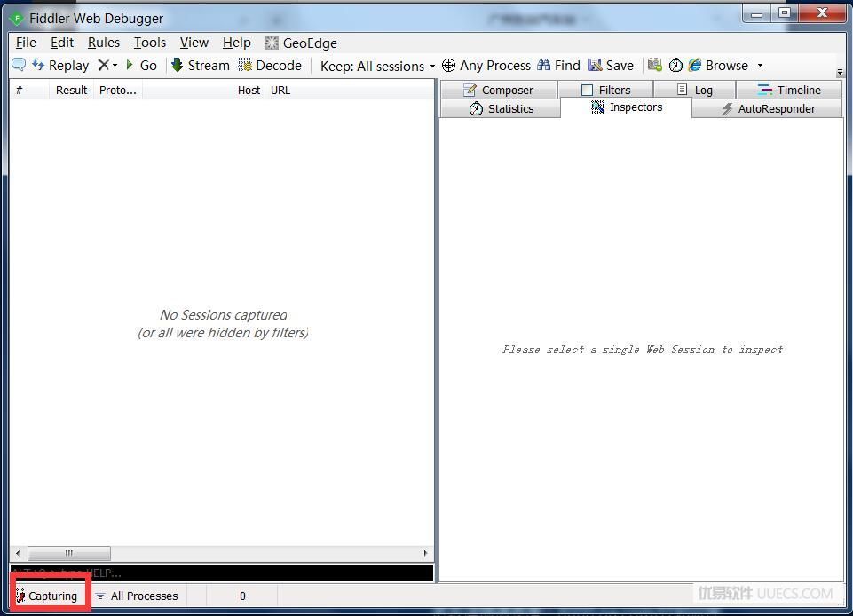The height and width of the screenshot is (616, 853).
Task: Click the session list scroll right arrow
Action: (425, 553)
